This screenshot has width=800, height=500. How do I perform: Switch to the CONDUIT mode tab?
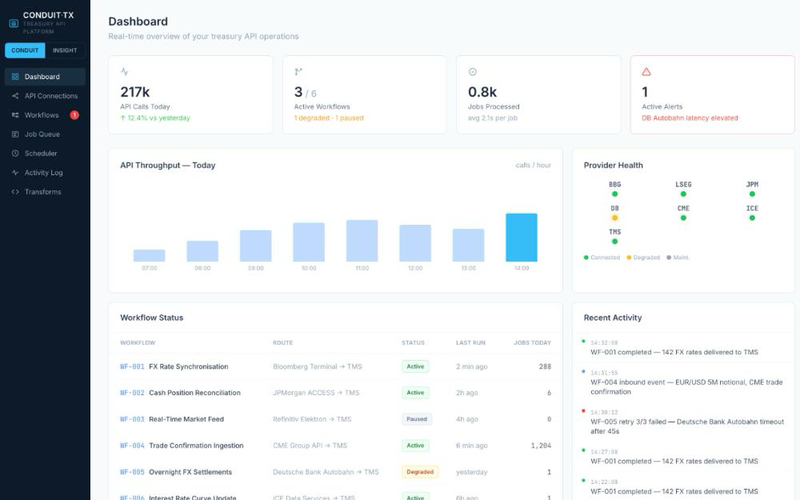coord(25,51)
